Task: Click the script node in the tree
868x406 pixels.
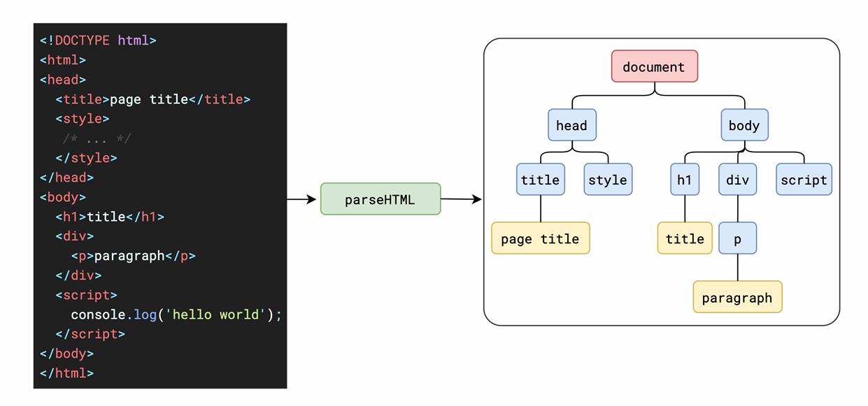Action: click(804, 180)
